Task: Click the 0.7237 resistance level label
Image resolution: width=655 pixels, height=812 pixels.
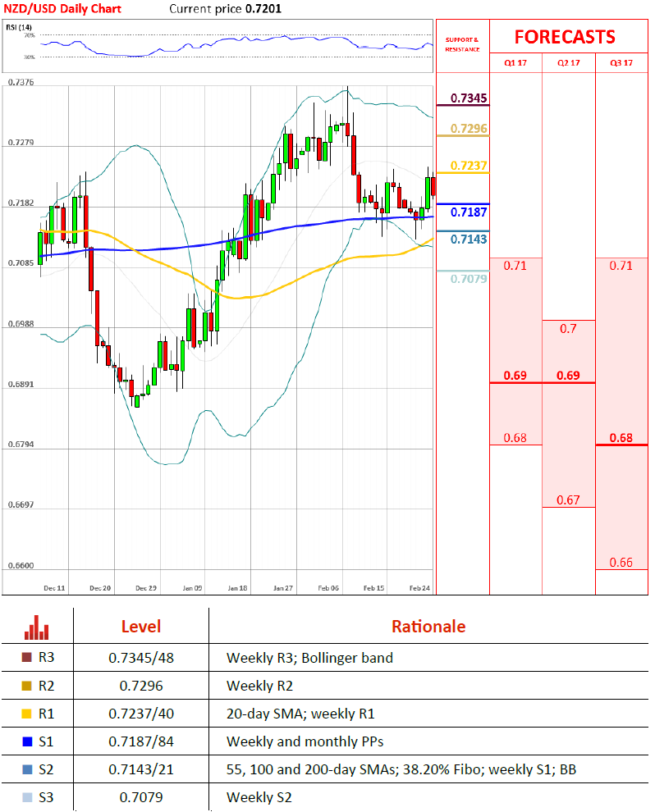Action: coord(469,166)
